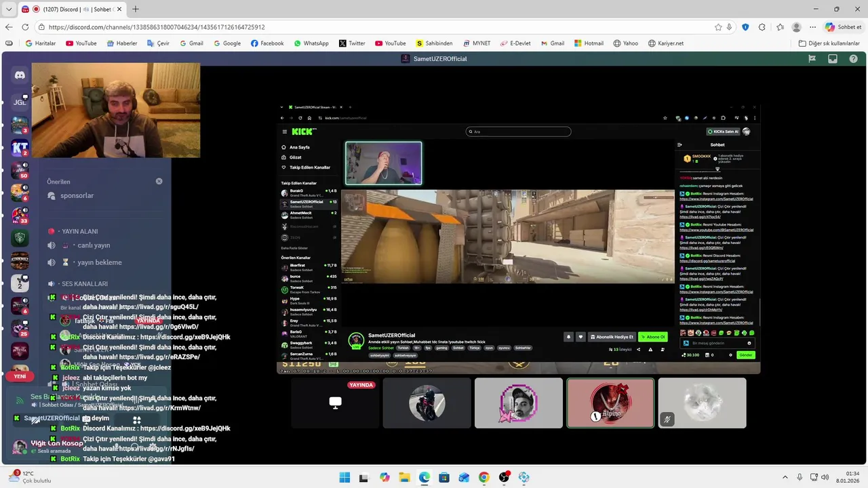Open the Sahibinden bookmark
Screen dimensions: 868x488
point(434,43)
